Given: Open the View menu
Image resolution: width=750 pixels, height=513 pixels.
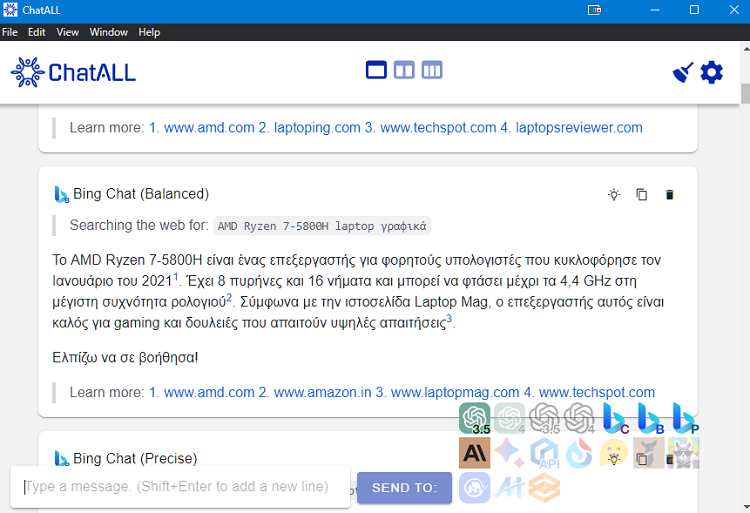Looking at the screenshot, I should [67, 32].
